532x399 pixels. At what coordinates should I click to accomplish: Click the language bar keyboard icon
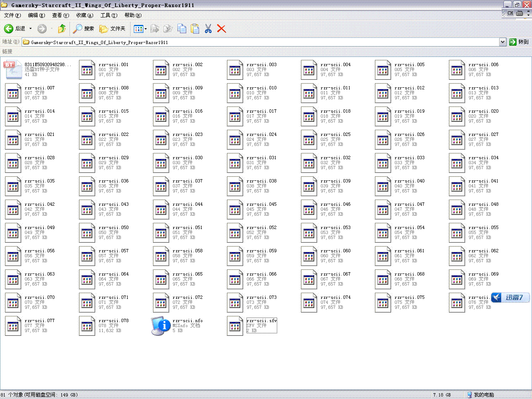point(520,13)
